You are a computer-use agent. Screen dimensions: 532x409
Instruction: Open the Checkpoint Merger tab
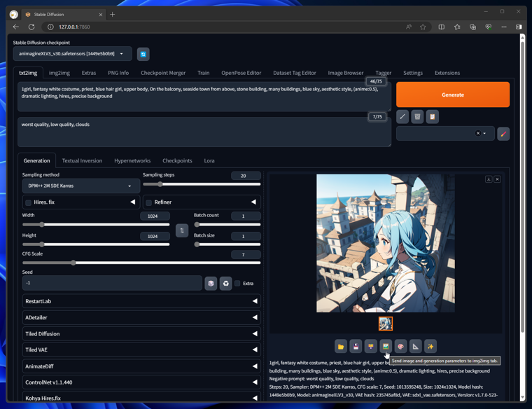pos(163,73)
